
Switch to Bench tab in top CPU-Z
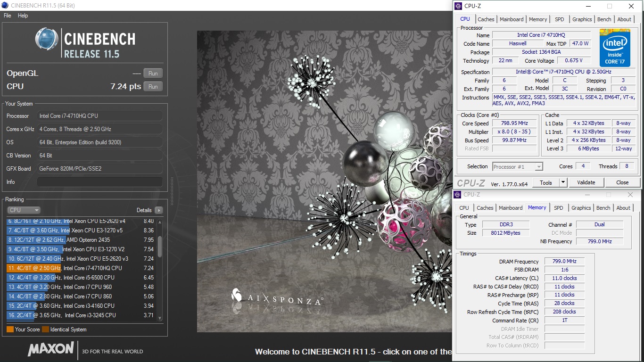[x=604, y=19]
